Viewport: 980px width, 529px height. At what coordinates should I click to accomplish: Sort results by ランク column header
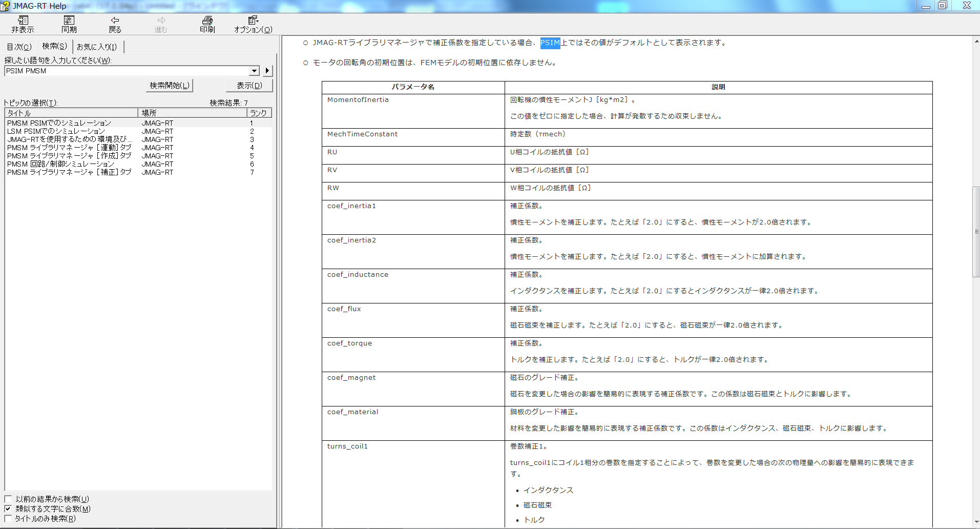(x=258, y=113)
